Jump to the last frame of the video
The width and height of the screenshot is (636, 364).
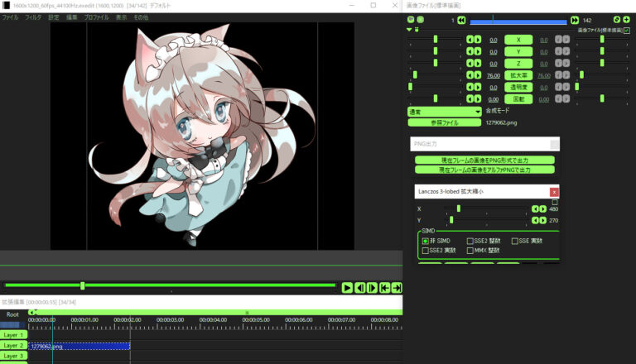point(397,287)
